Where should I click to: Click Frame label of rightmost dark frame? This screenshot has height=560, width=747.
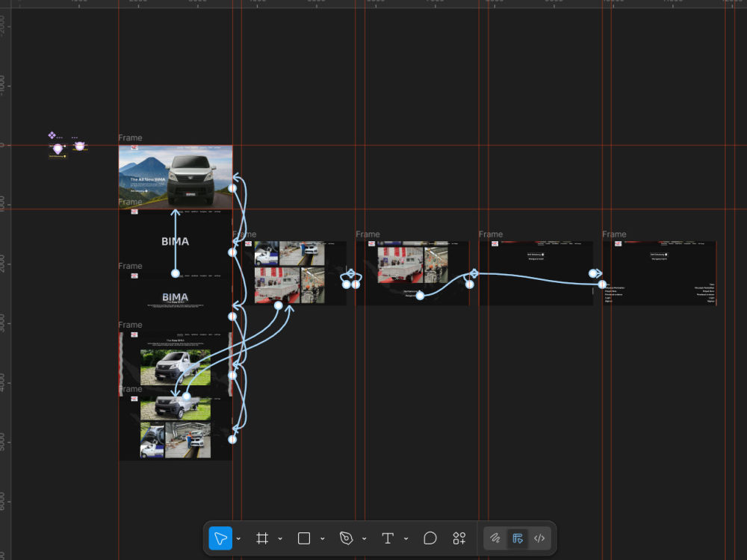(614, 234)
